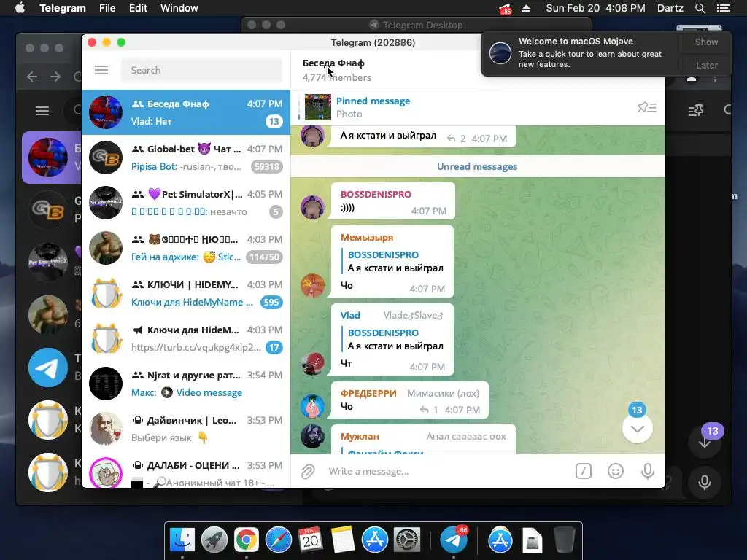Click microphone icon in background dark Telegram window

pos(705,483)
